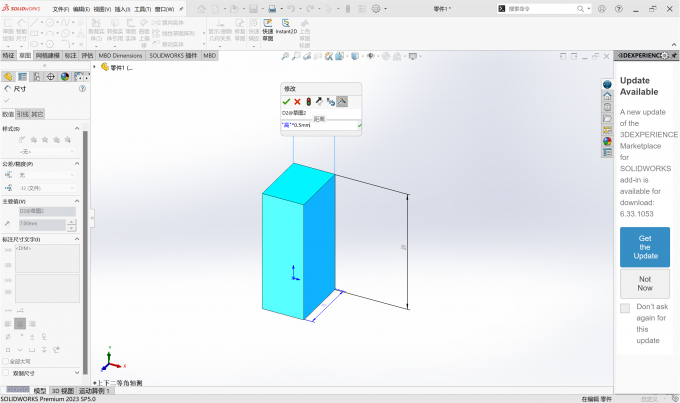Toggle the Instant2D tool
Screen dimensions: 680x403
click(x=286, y=26)
